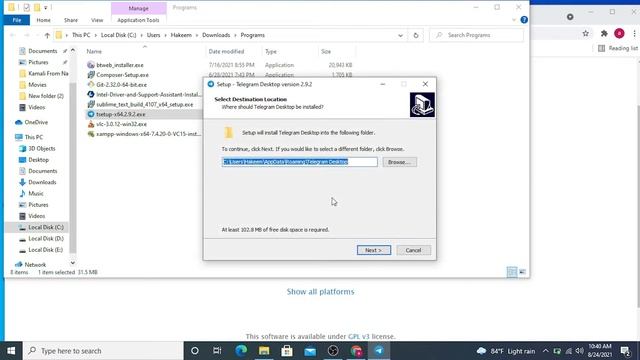Click the Search Programs box

tap(476, 36)
